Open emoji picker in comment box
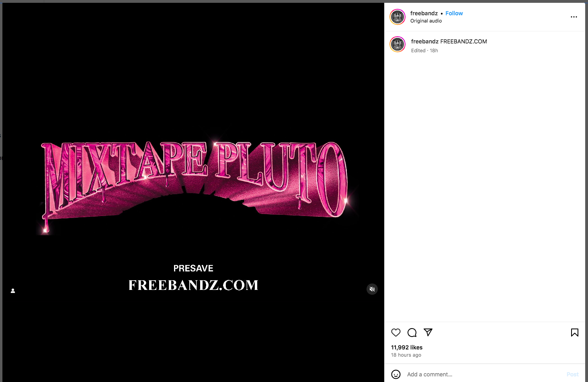Image resolution: width=588 pixels, height=382 pixels. click(x=396, y=374)
